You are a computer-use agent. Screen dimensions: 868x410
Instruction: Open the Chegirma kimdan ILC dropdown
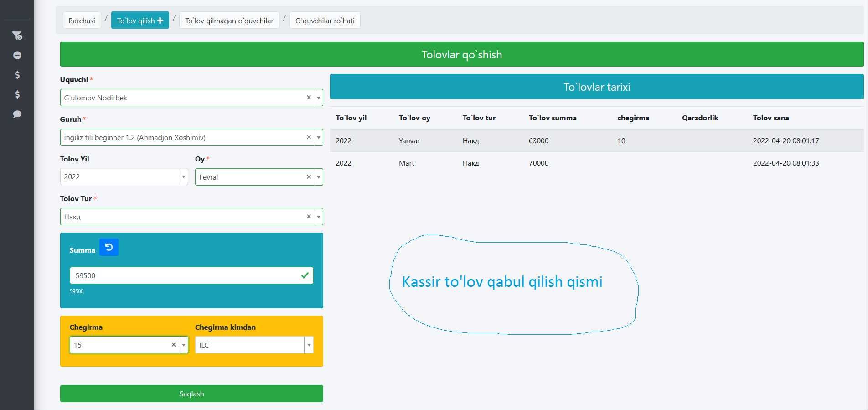click(x=254, y=345)
